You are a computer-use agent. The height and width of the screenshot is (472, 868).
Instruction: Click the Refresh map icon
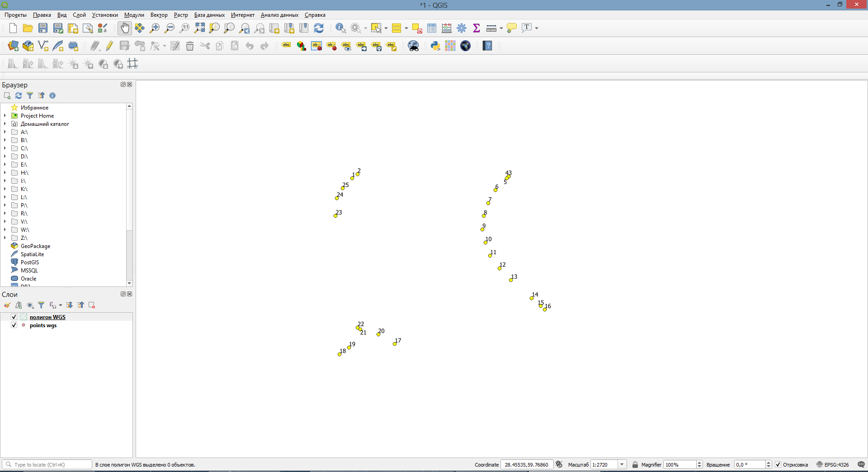(319, 28)
